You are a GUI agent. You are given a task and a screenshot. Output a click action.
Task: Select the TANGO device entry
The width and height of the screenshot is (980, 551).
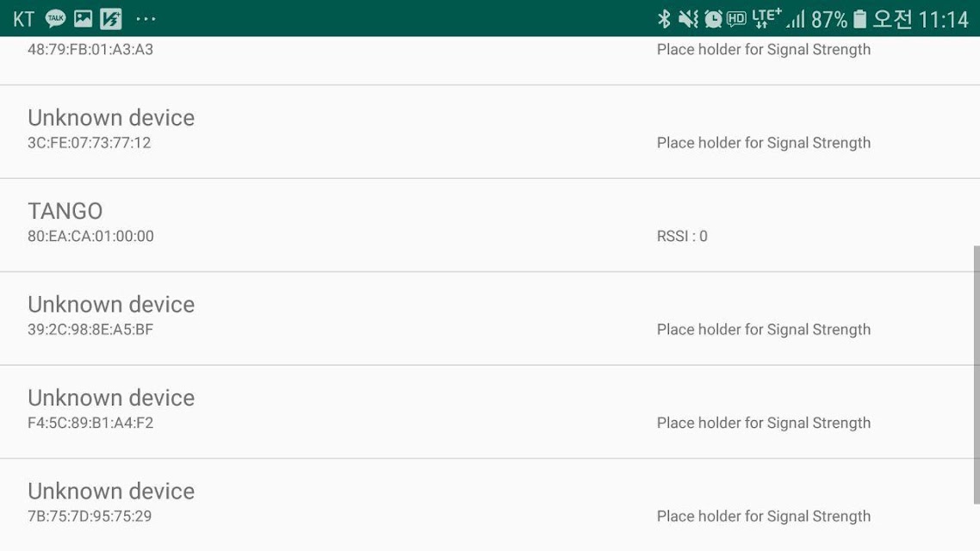click(490, 226)
